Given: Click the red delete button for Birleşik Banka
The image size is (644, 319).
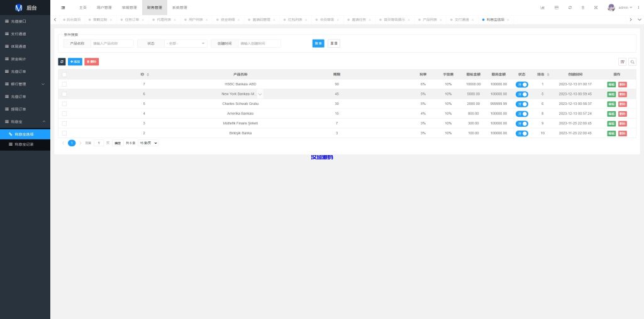Looking at the screenshot, I should tap(622, 133).
